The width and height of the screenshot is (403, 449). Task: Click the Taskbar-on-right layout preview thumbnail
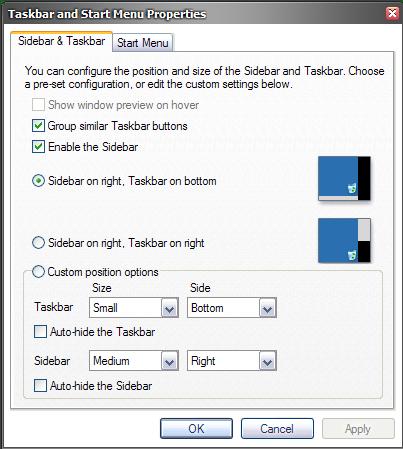point(344,240)
